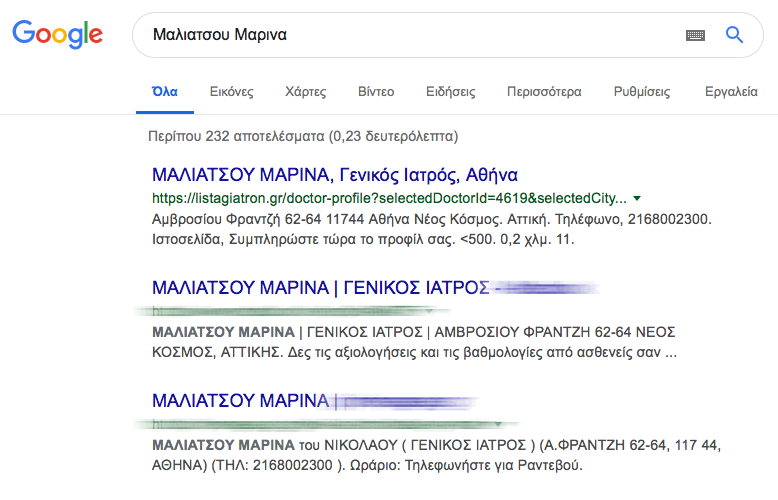Click the blue magnifier search icon
This screenshot has height=500, width=778.
click(x=734, y=35)
